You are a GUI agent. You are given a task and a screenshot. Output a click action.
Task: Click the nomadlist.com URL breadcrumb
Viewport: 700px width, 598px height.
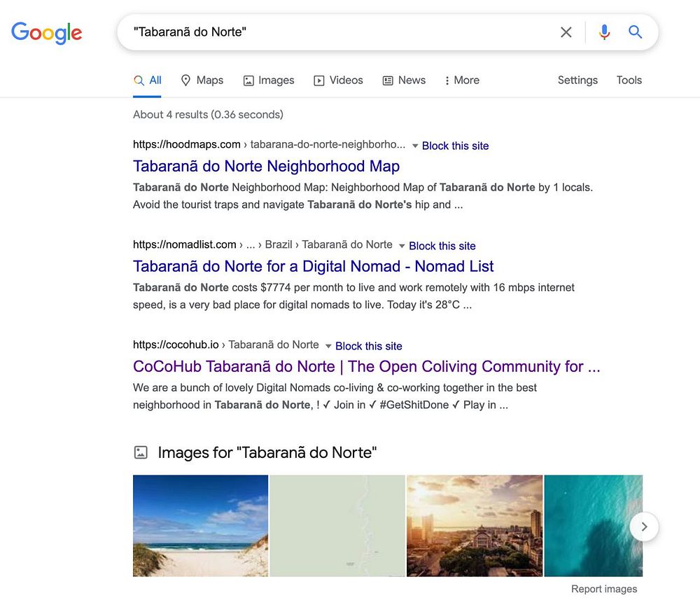tap(262, 245)
